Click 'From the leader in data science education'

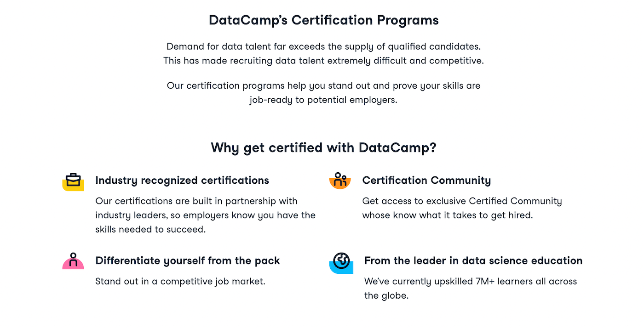point(473,261)
